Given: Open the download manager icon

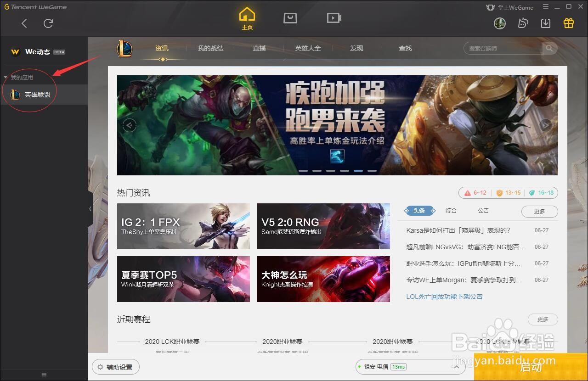Looking at the screenshot, I should [x=546, y=23].
